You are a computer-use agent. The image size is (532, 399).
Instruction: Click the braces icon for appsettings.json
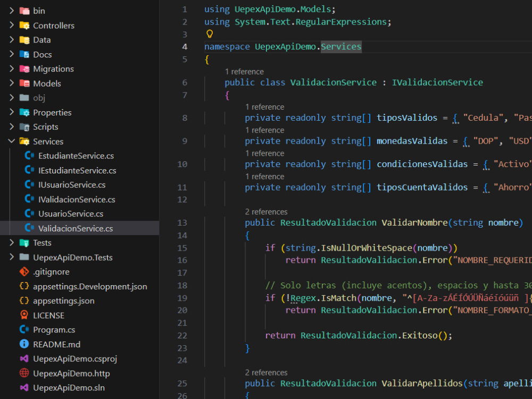(x=24, y=301)
